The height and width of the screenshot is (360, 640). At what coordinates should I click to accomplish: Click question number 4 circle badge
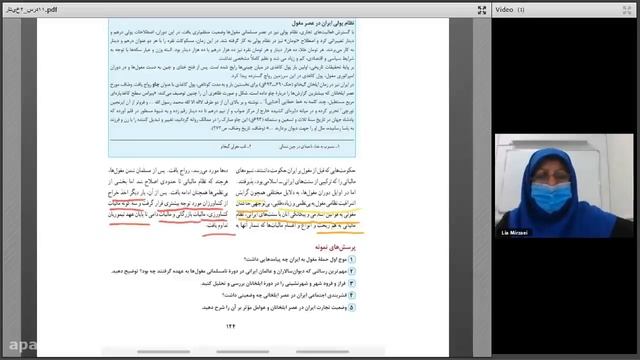[x=351, y=295]
